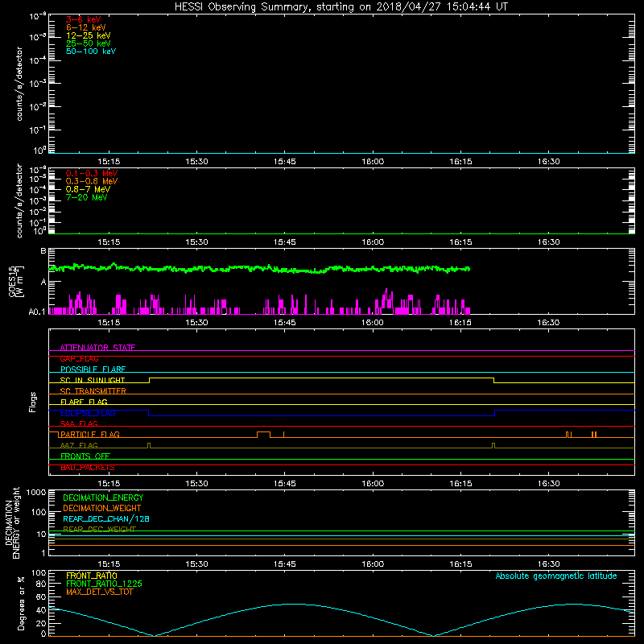Click the SAA_FLAG label
This screenshot has width=644, height=644.
coord(79,423)
